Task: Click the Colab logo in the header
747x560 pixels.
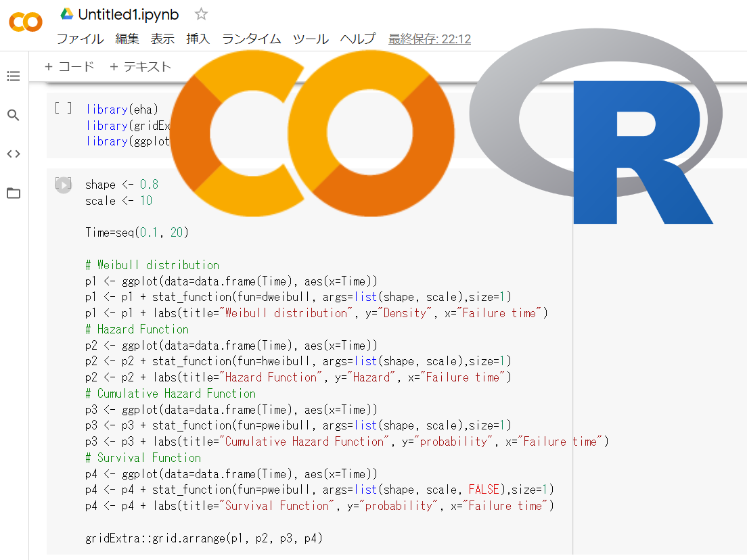Action: [26, 22]
